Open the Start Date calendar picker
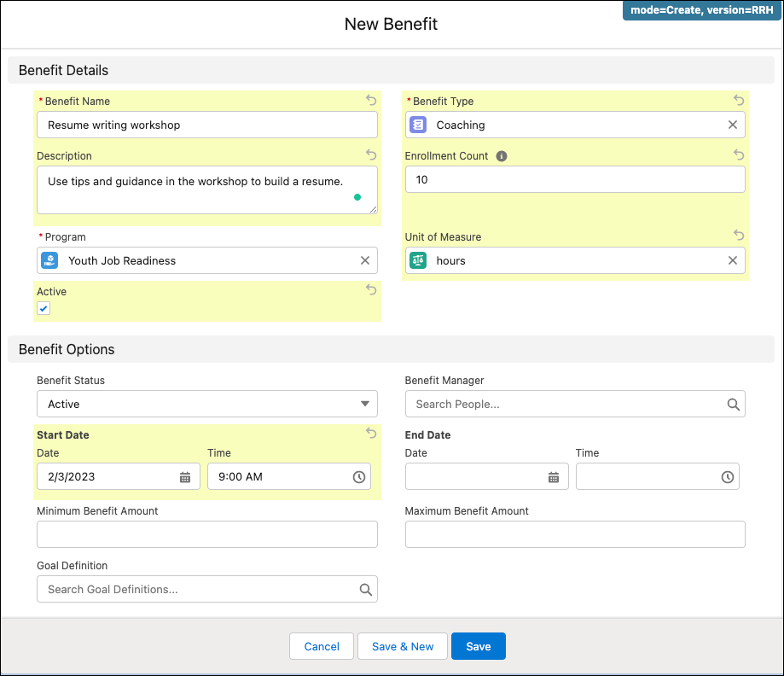The image size is (784, 676). click(x=185, y=477)
